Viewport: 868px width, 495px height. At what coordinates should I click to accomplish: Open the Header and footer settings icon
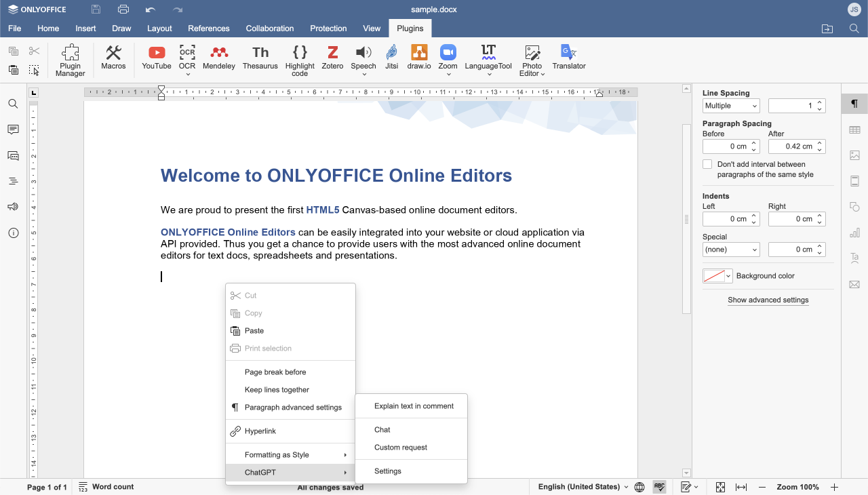point(854,181)
